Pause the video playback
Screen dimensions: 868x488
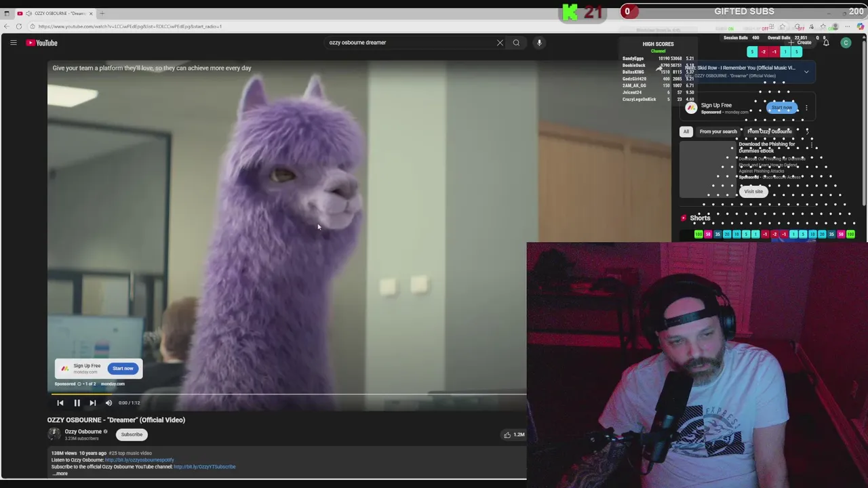77,403
